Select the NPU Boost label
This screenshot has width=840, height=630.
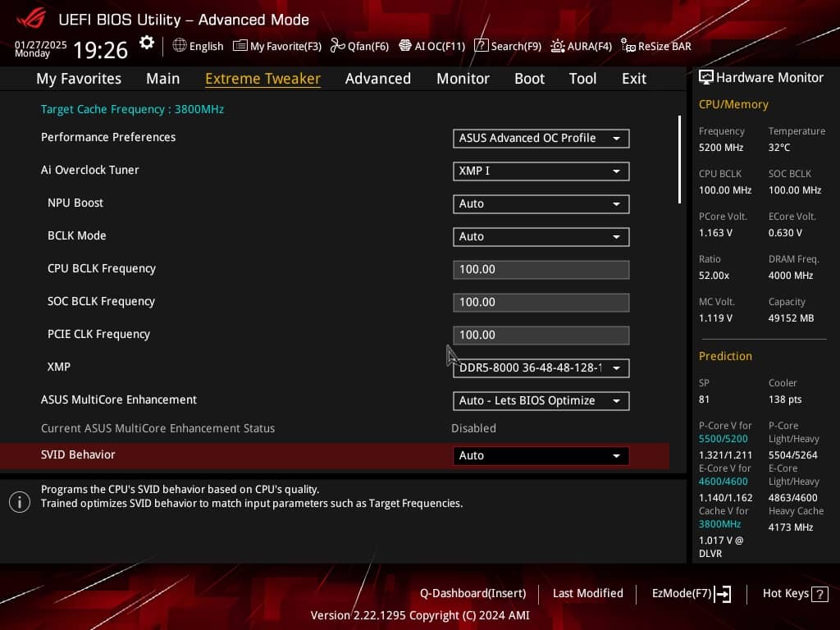point(75,203)
